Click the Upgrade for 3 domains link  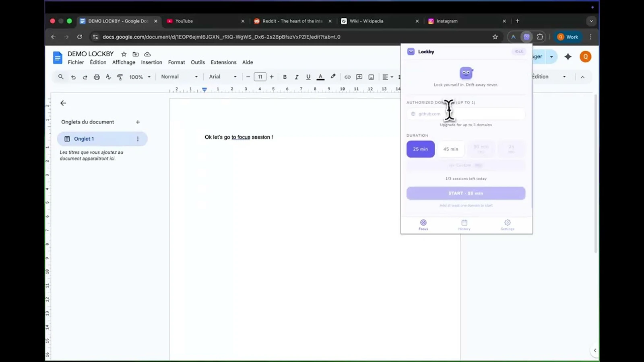pos(466,125)
